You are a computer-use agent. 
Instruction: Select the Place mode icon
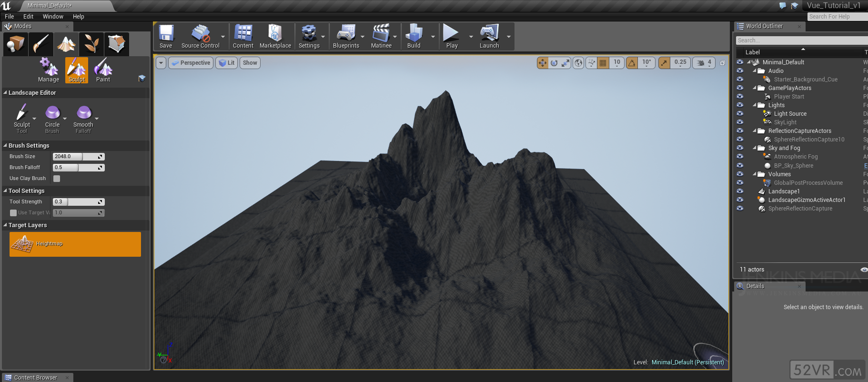[x=15, y=44]
